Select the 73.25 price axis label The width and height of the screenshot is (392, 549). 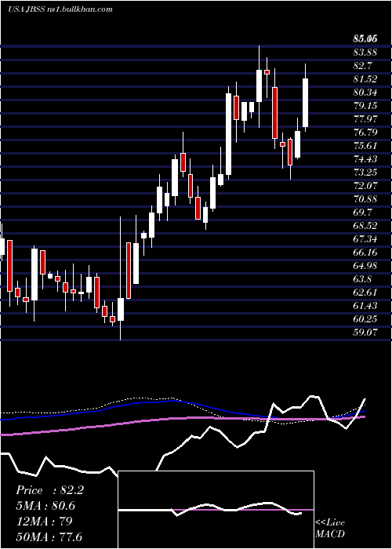[x=365, y=173]
